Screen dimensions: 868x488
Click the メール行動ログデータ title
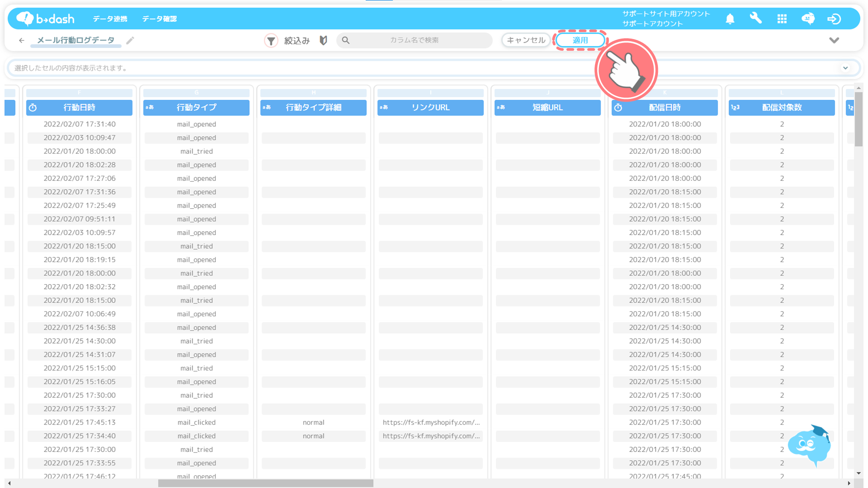76,40
